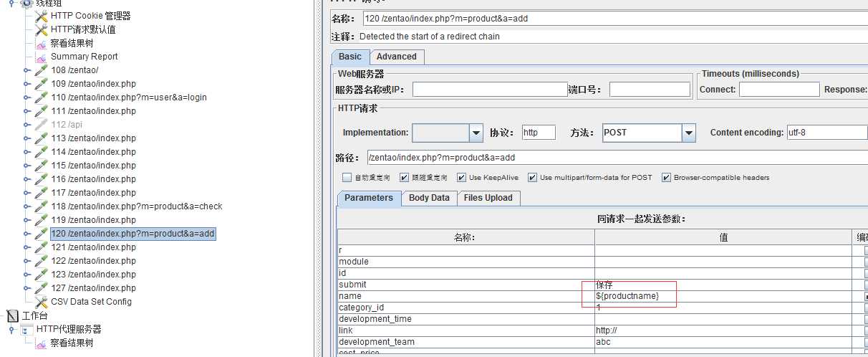Click the 路径 path input field
Viewport: 868px width, 357px height.
[617, 158]
